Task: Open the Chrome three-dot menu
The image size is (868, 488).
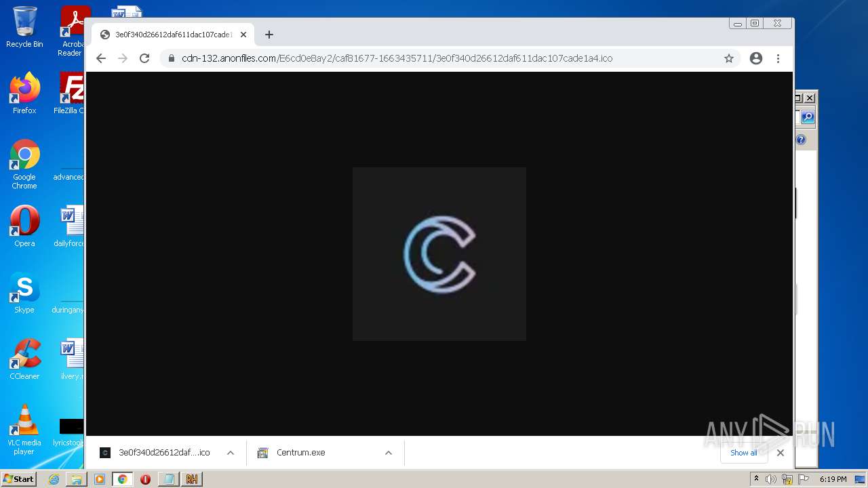Action: coord(778,58)
